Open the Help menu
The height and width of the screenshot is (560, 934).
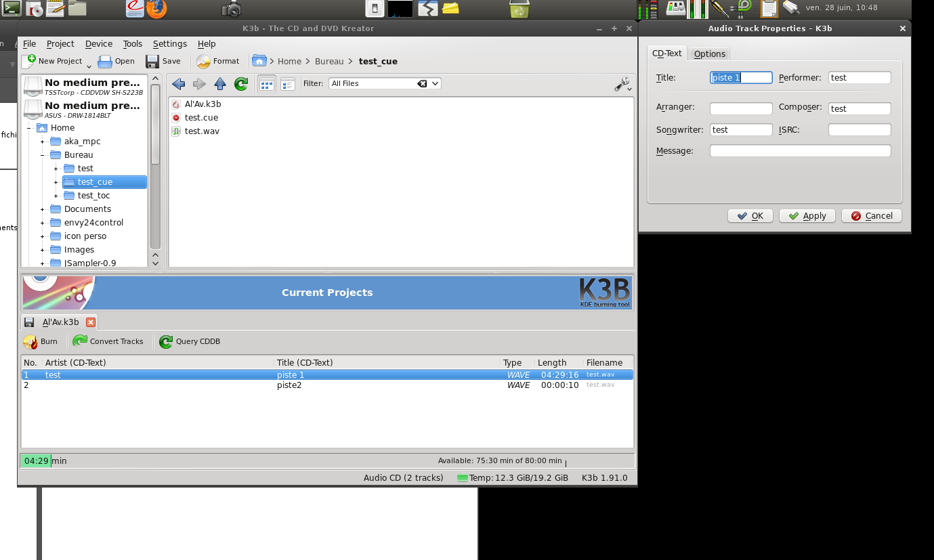click(207, 44)
